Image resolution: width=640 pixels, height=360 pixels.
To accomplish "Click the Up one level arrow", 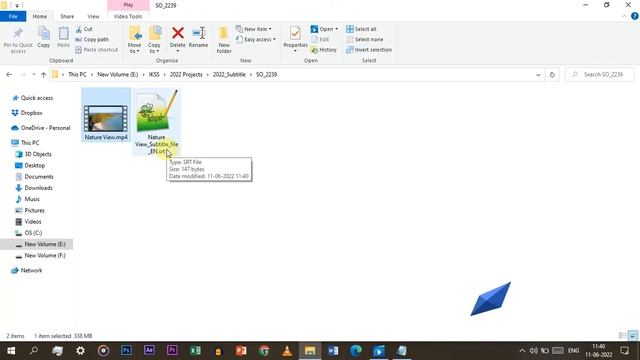I will click(43, 75).
